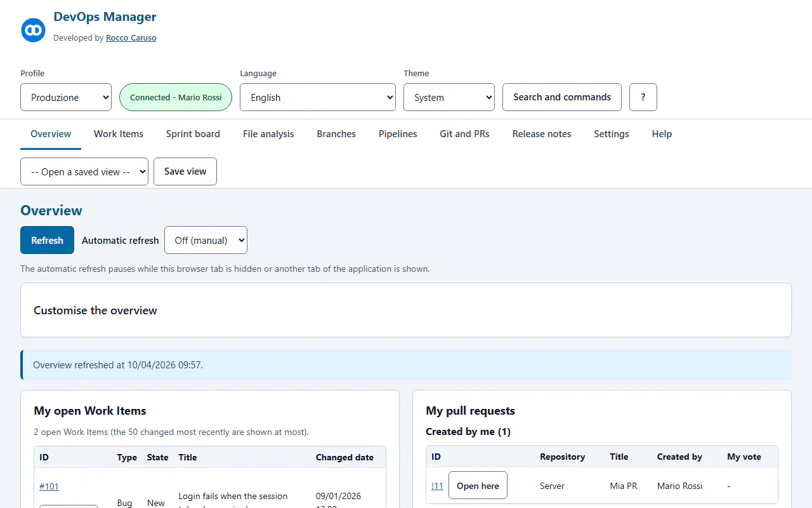The width and height of the screenshot is (812, 508).
Task: Switch to the Overview tab
Action: tap(51, 134)
